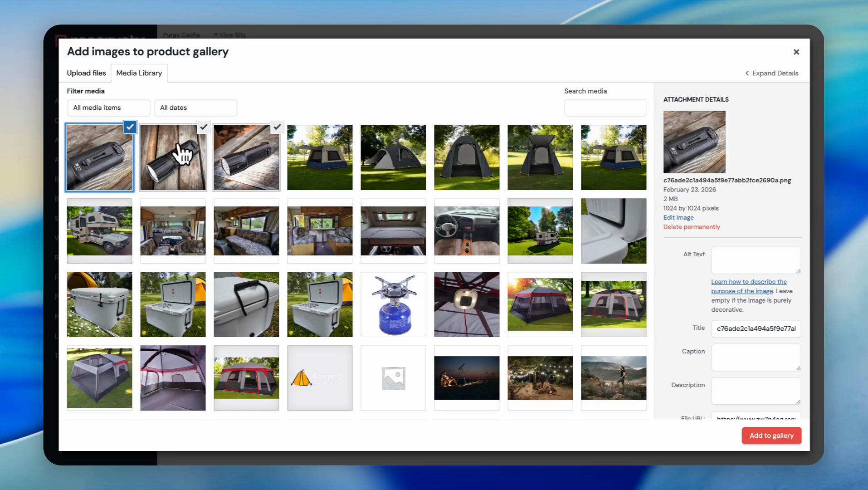This screenshot has width=868, height=490.
Task: Uncheck the blue checkmark on first flashlight image
Action: point(130,127)
